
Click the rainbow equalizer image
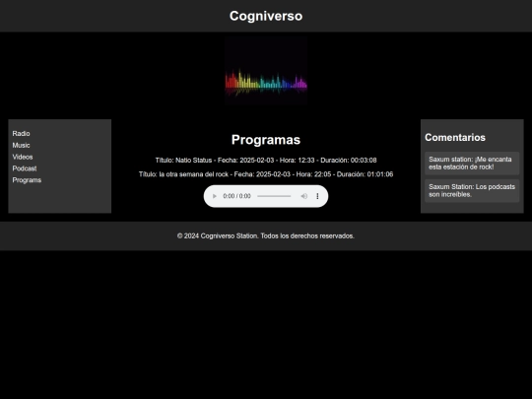(266, 71)
